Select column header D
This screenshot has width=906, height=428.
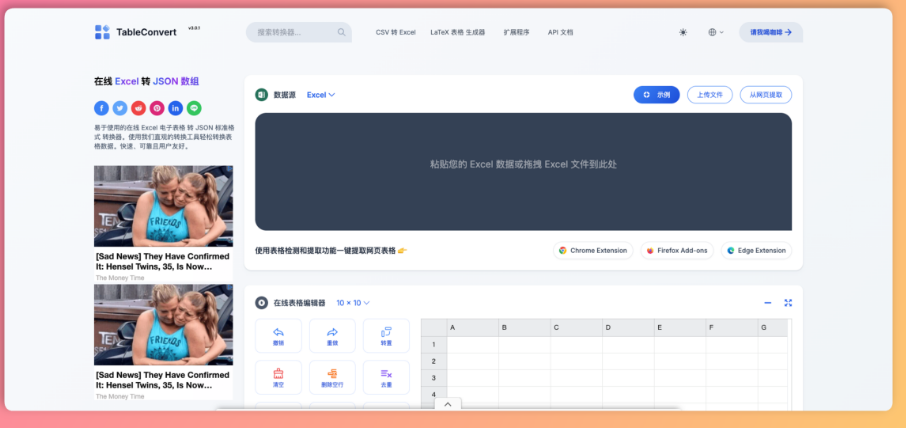tap(629, 327)
